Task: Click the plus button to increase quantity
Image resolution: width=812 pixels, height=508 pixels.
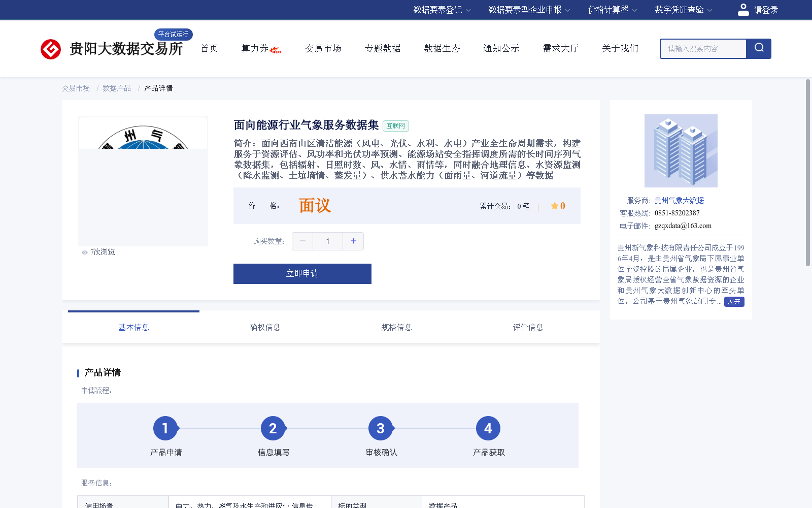Action: tap(353, 241)
